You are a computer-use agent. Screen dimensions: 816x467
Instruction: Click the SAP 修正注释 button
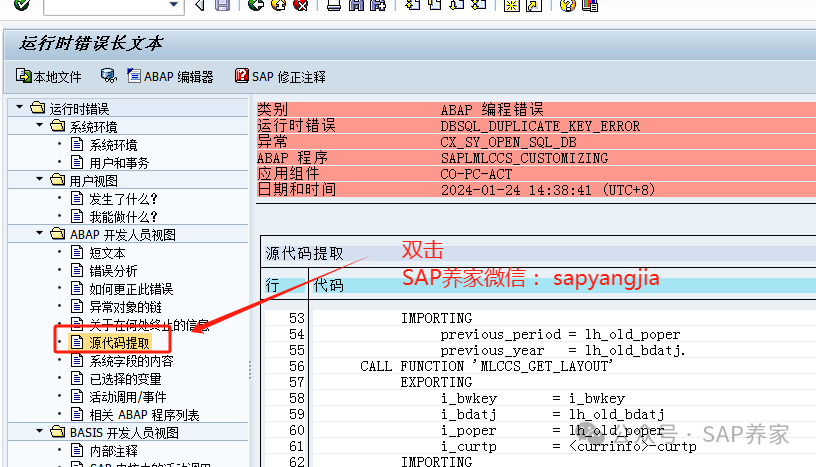coord(280,77)
